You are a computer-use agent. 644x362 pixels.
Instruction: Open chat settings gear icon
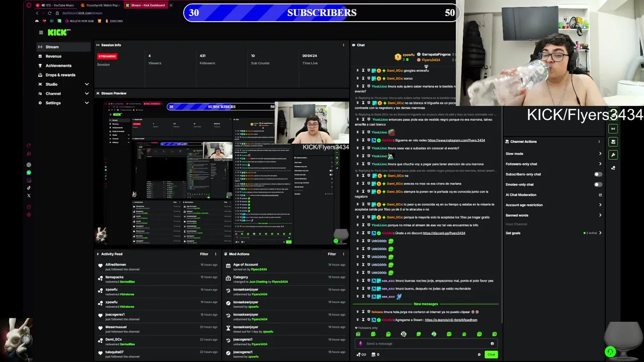(479, 354)
